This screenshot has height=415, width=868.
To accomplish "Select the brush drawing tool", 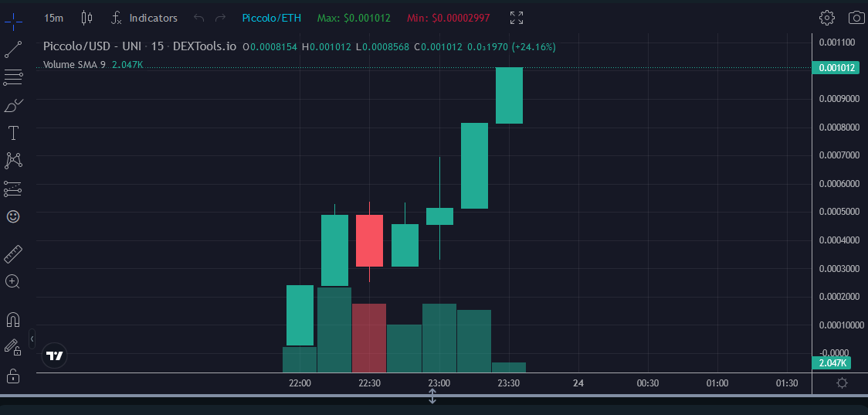I will (13, 105).
